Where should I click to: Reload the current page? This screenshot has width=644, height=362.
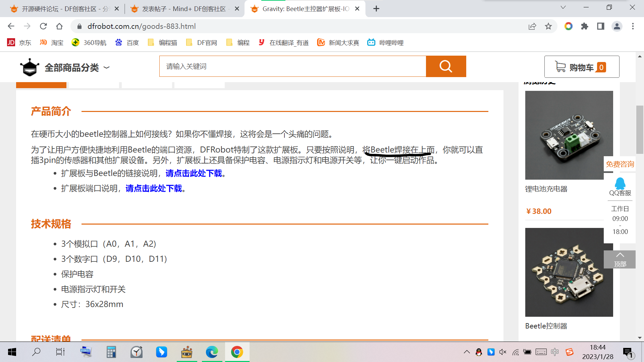(x=43, y=26)
